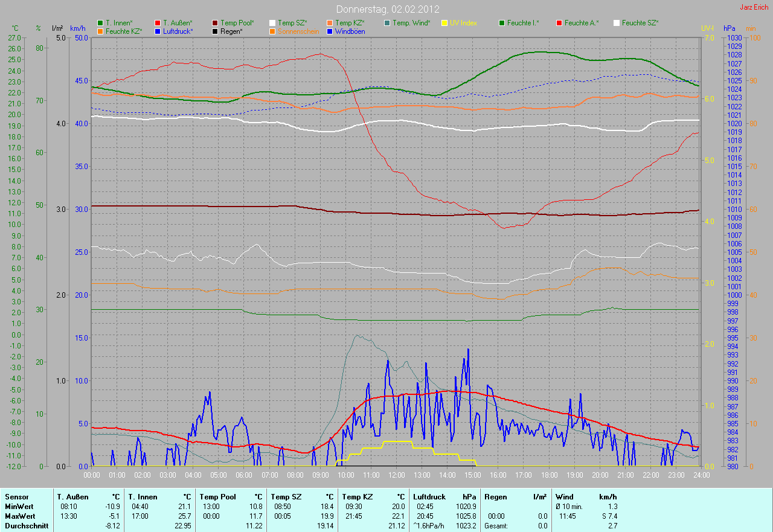Select the 'Windböen' legend label

pos(350,31)
